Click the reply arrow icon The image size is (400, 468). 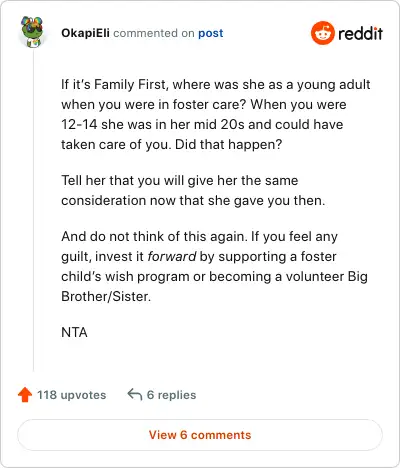tap(135, 394)
